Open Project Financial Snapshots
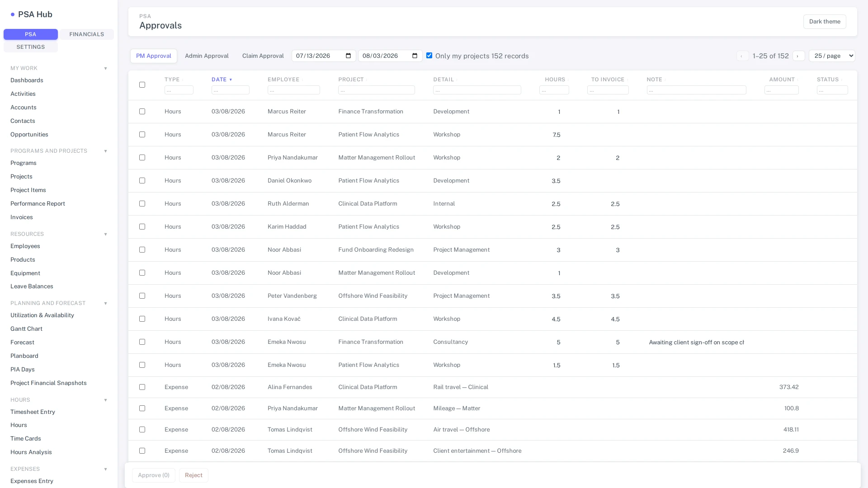This screenshot has height=488, width=868. click(x=48, y=383)
